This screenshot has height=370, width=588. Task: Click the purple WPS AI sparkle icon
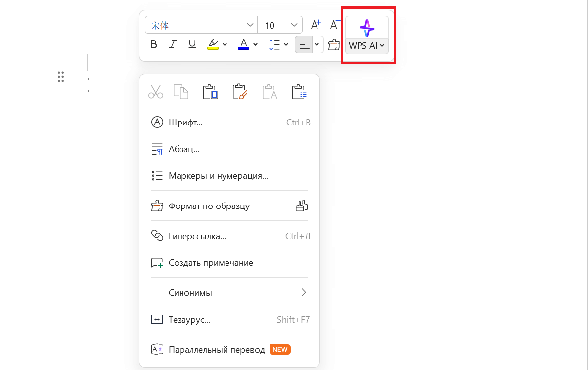point(366,28)
